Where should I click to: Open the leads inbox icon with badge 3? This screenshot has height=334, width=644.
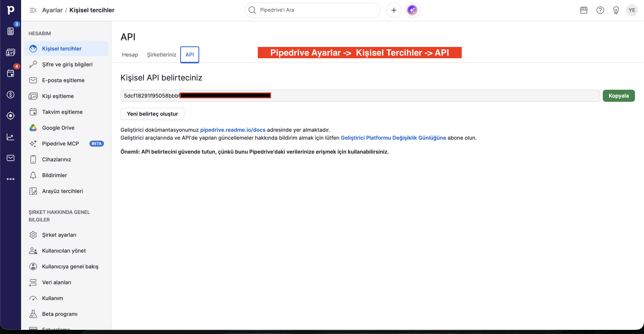[11, 31]
